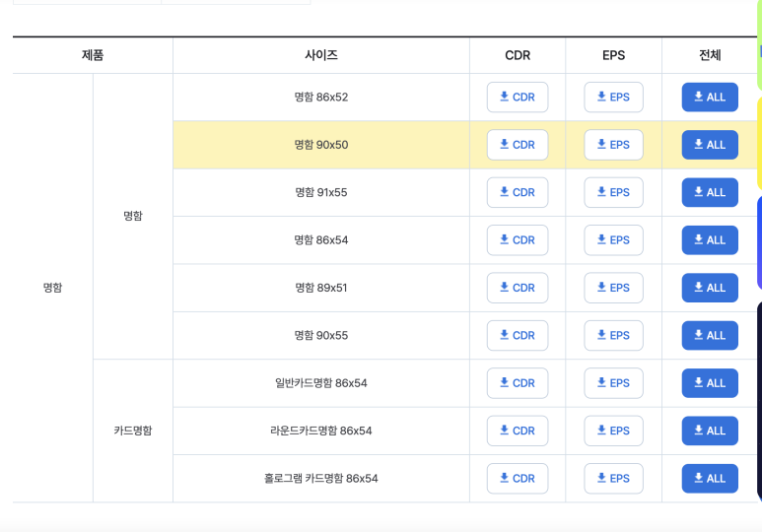This screenshot has width=762, height=532.
Task: Download EPS file for 명함 90x55
Action: (x=613, y=335)
